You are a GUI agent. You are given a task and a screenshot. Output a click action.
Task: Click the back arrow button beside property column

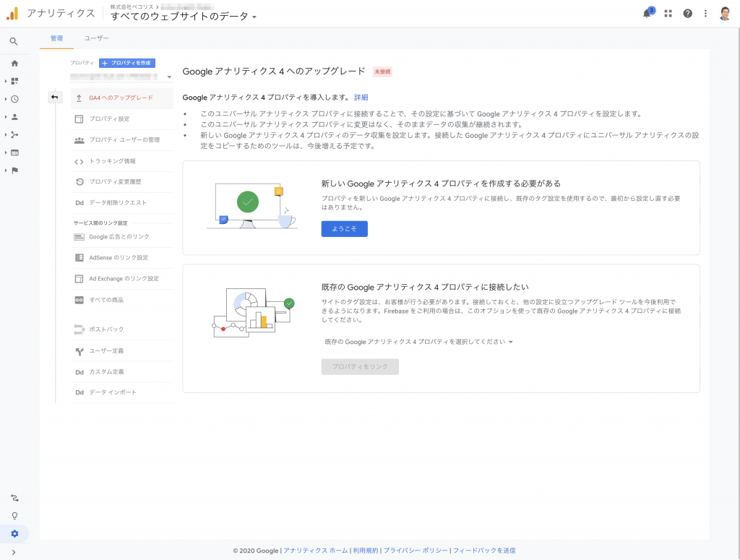55,97
